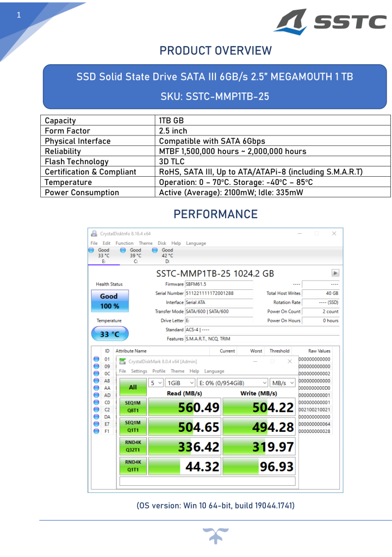Click the status circle for attribute F1
392x557 pixels.
click(96, 431)
